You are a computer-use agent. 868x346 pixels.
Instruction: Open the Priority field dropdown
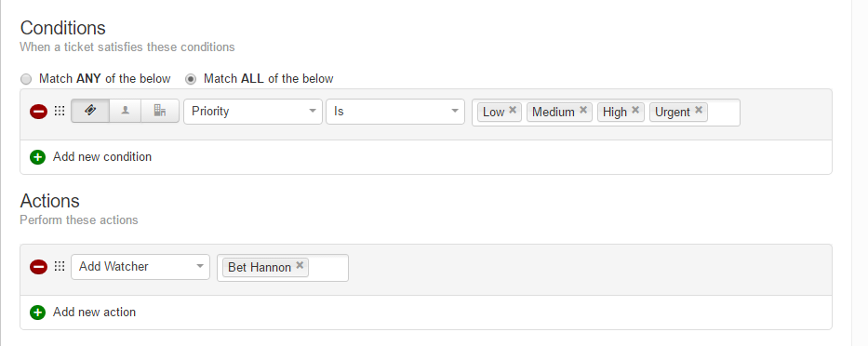coord(253,112)
